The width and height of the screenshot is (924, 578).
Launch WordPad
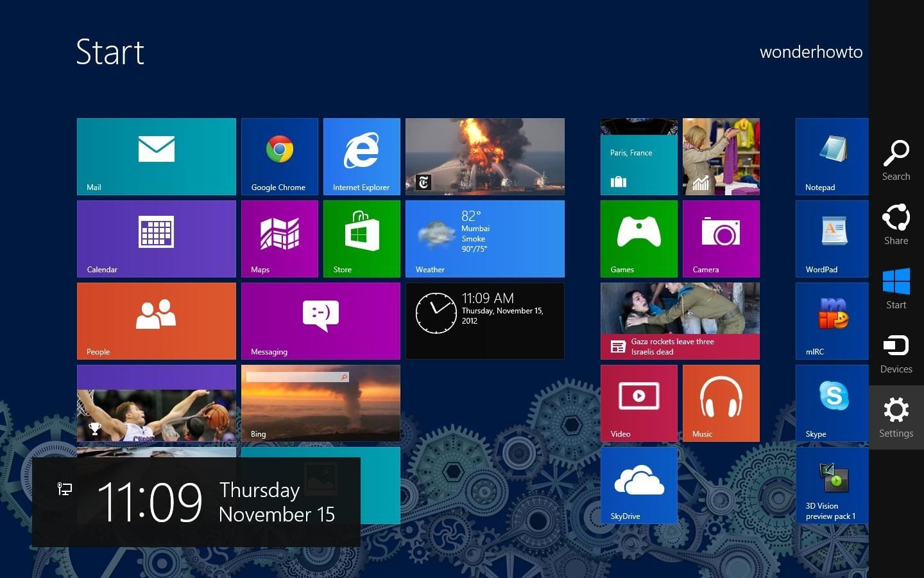click(x=831, y=238)
